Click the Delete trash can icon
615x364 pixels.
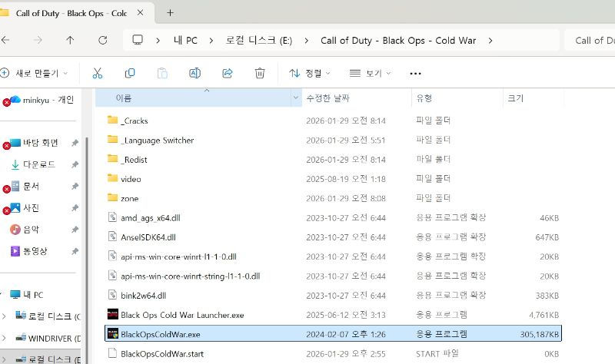260,73
